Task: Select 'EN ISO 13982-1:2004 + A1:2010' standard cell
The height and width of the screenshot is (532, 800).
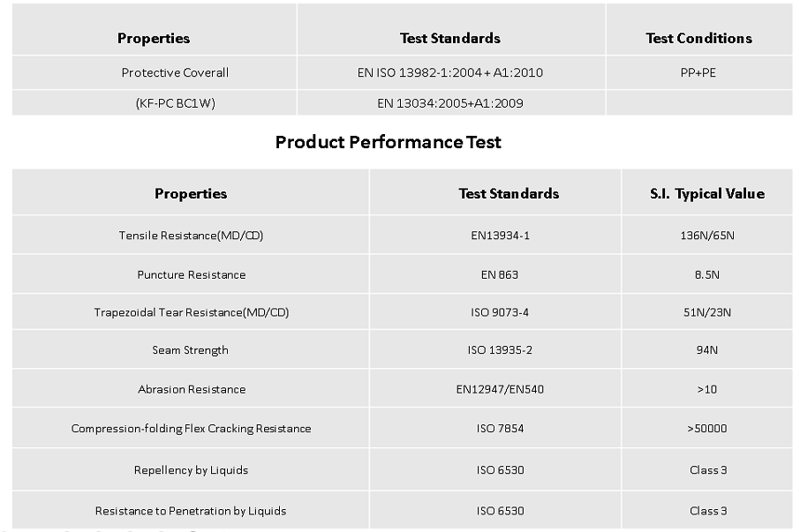Action: [x=450, y=72]
